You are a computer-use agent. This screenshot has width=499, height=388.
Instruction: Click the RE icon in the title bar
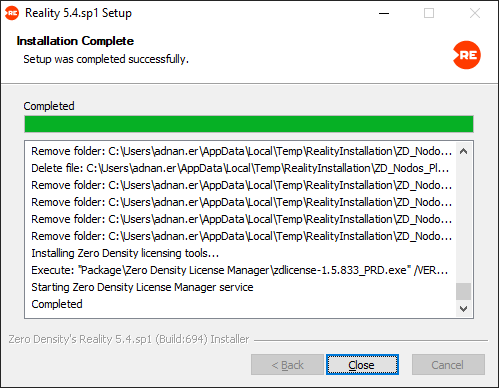click(12, 13)
